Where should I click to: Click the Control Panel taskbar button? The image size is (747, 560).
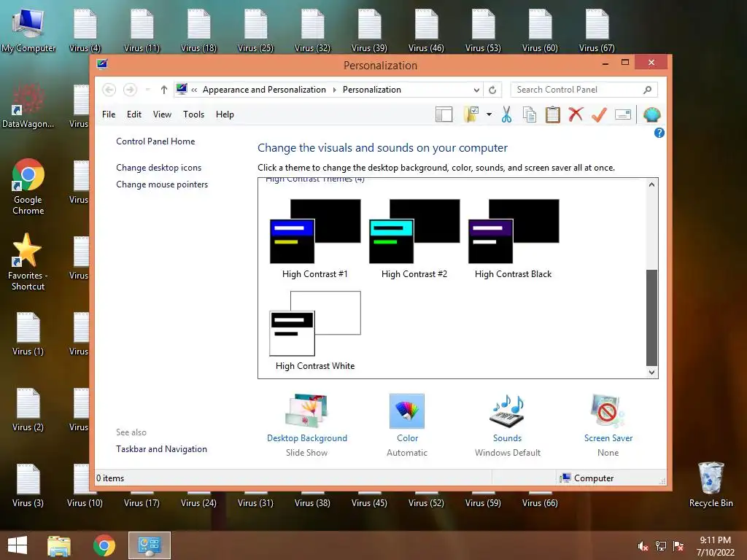(x=149, y=545)
